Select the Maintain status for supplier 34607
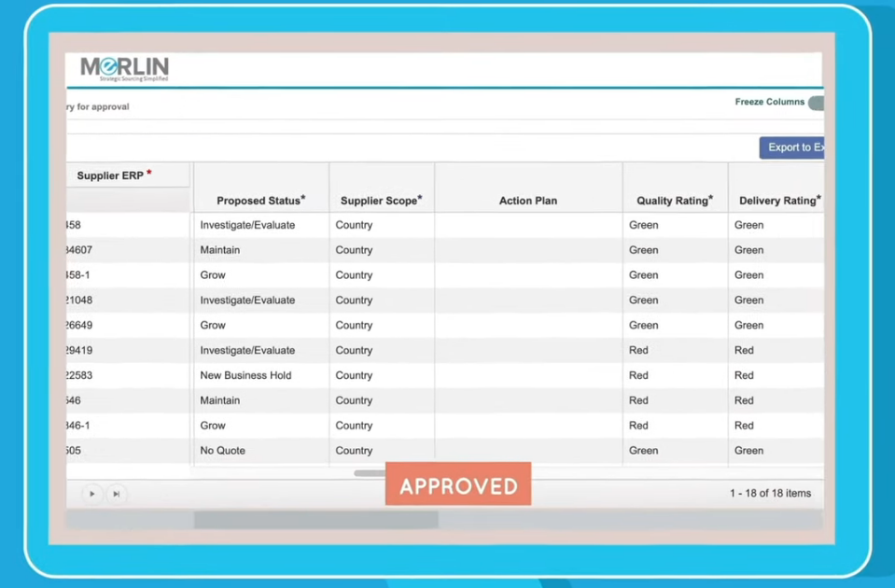This screenshot has width=895, height=588. coord(219,250)
